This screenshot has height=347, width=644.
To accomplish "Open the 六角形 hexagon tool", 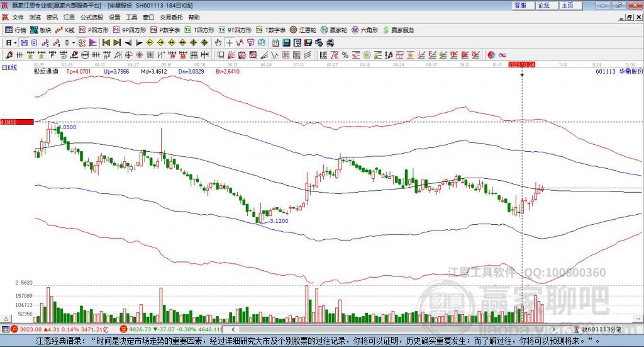I will coord(365,30).
